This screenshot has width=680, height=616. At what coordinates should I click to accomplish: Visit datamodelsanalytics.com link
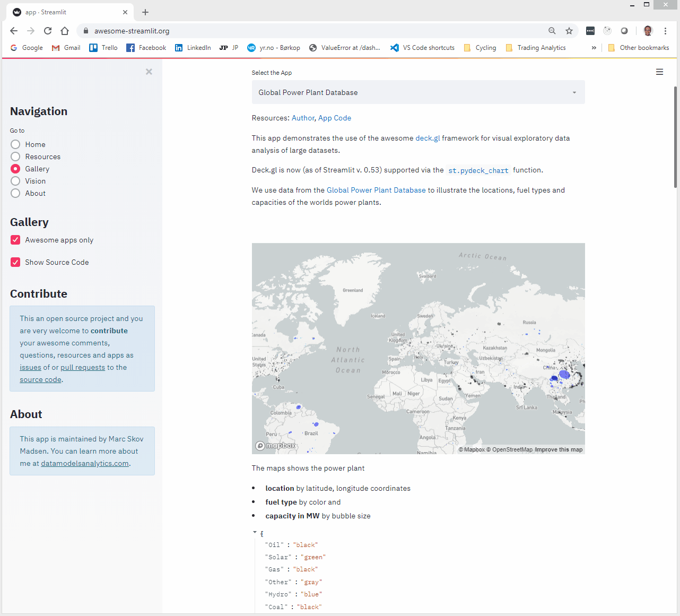(x=85, y=463)
